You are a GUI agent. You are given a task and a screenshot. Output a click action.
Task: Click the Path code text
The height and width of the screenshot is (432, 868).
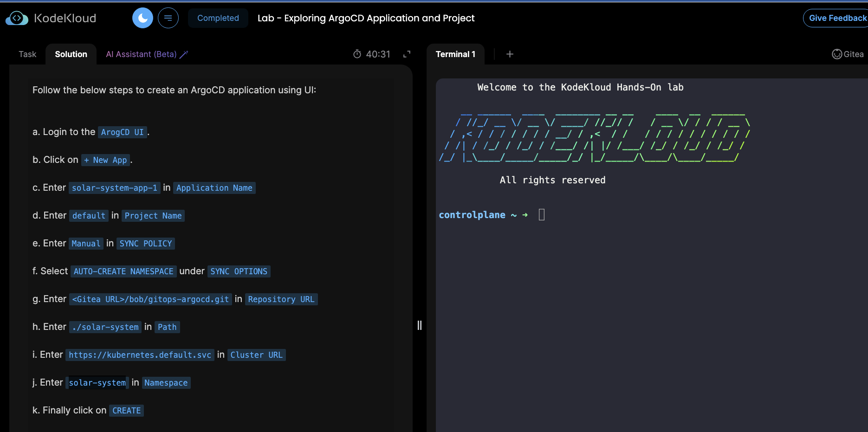pos(167,327)
